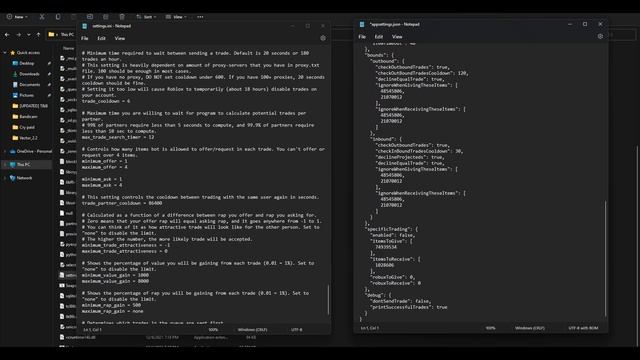Go forward using File Explorer's forward arrow
This screenshot has height=360, width=640.
pyautogui.click(x=18, y=35)
